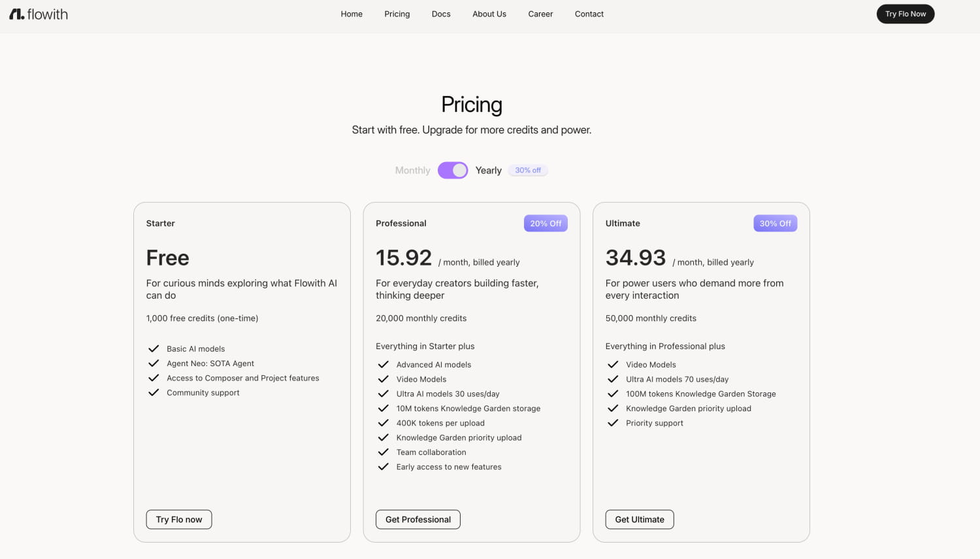980x559 pixels.
Task: Click checkmark beside Early access to new features
Action: coord(384,467)
